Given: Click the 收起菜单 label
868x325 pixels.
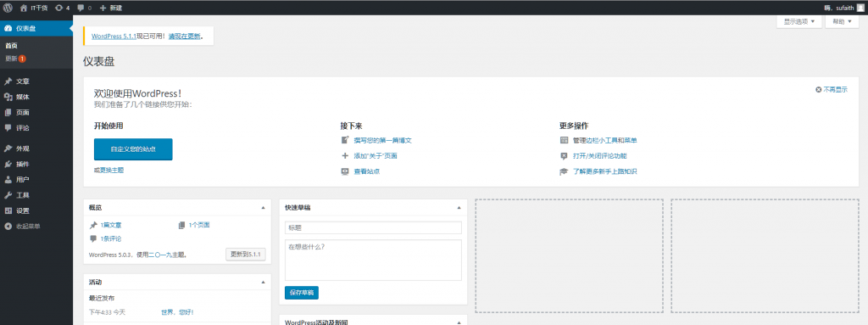Looking at the screenshot, I should click(x=28, y=227).
